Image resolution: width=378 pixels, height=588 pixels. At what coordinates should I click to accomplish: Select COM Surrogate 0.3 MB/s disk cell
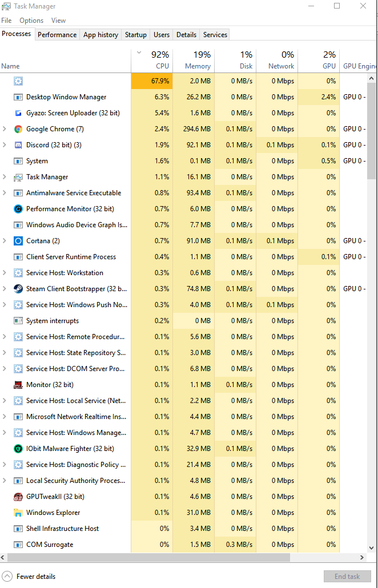coord(235,545)
